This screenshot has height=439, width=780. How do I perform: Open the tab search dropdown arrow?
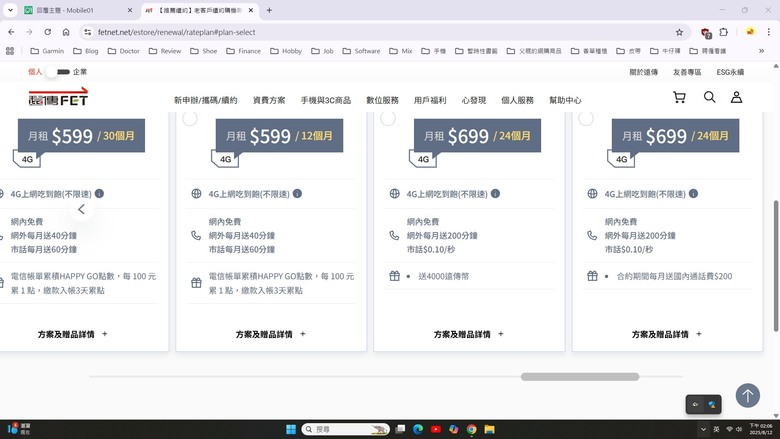(x=10, y=10)
